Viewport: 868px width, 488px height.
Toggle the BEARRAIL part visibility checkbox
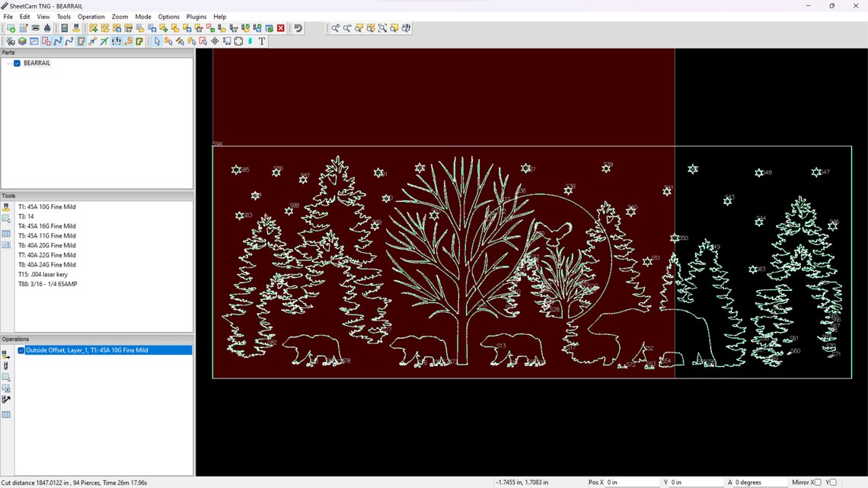[17, 63]
